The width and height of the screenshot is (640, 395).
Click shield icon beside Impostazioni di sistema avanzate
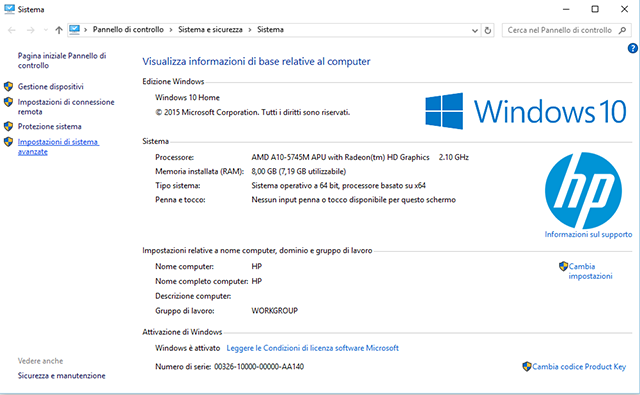pos(8,142)
